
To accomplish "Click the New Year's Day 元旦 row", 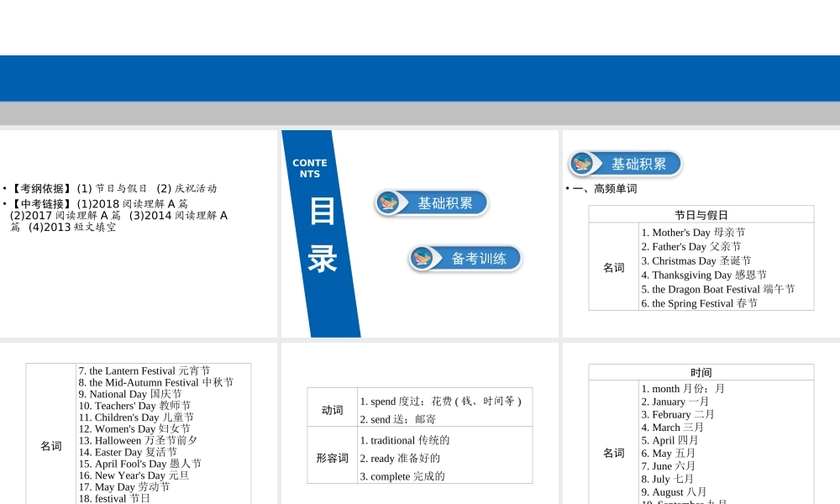I will (134, 475).
